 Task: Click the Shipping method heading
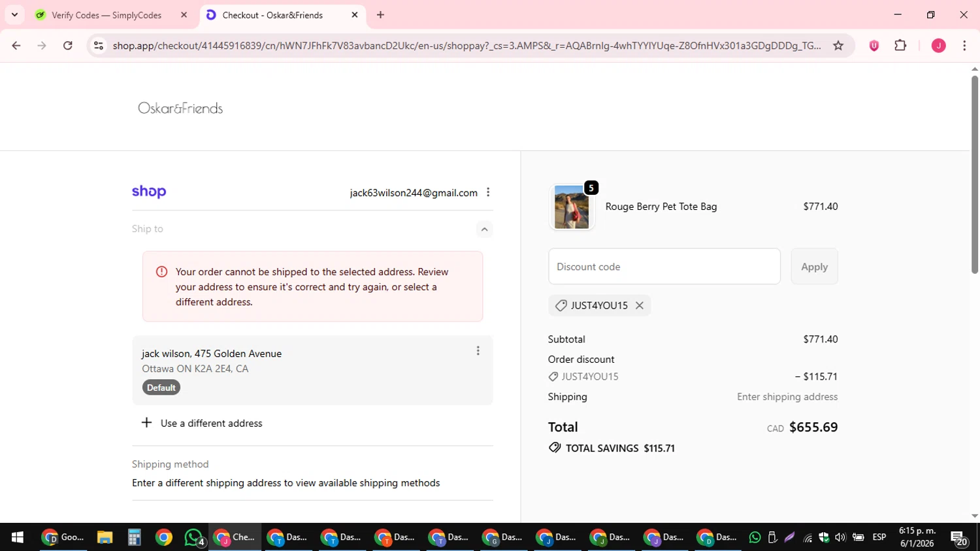(x=171, y=464)
